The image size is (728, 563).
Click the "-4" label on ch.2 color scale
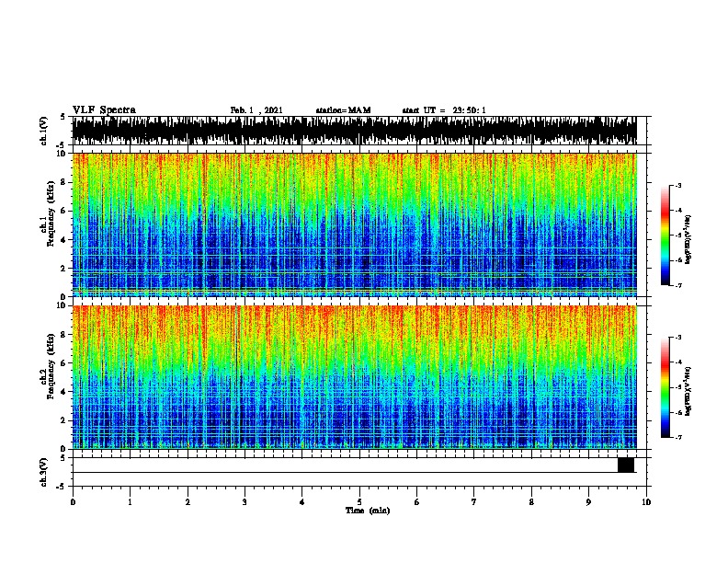678,362
